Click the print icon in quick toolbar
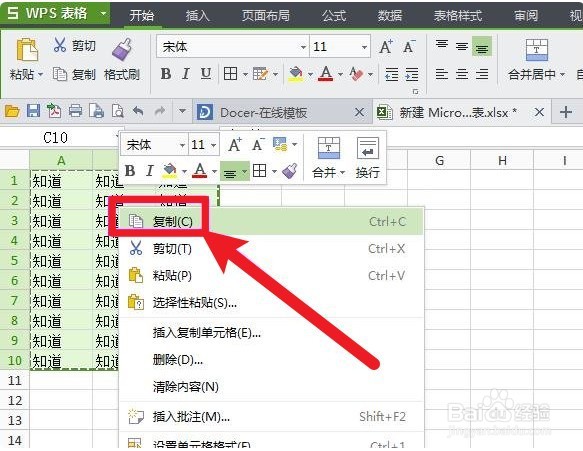Viewport: 583px width, 451px height. [75, 111]
